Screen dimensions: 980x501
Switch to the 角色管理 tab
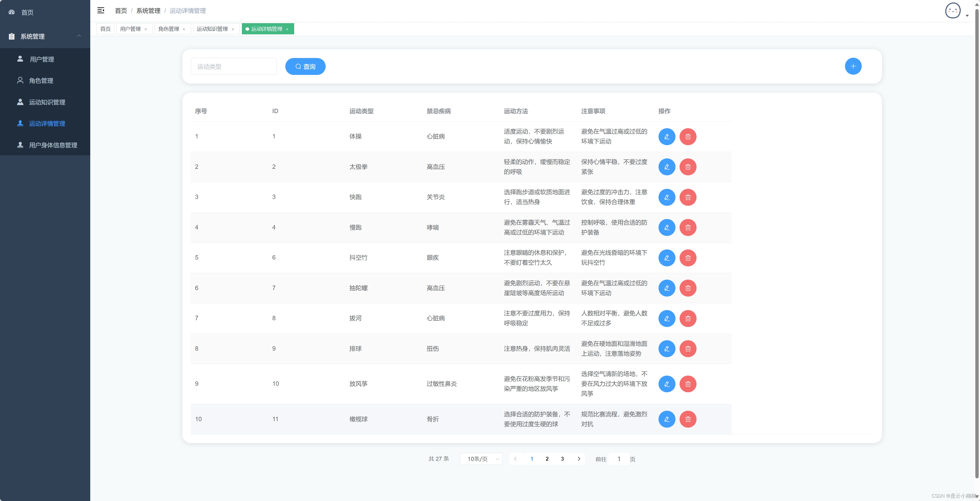point(169,29)
